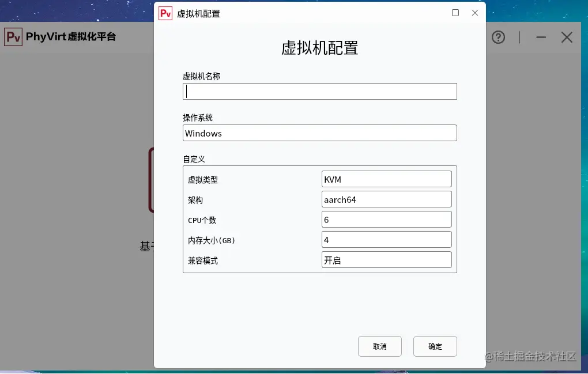Edit the 内存大小(GB) value of 4
This screenshot has width=588, height=374.
pyautogui.click(x=386, y=239)
